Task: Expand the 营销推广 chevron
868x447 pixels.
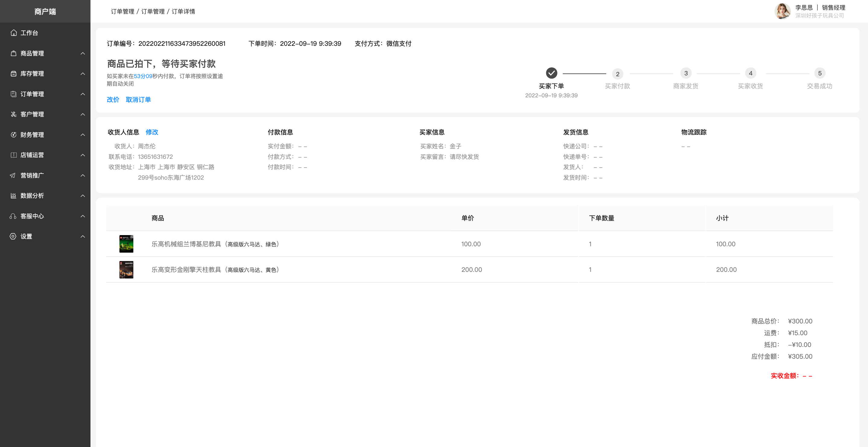Action: [83, 175]
